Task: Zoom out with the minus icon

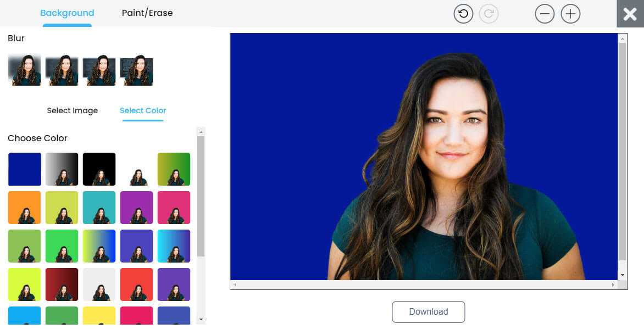Action: point(545,14)
